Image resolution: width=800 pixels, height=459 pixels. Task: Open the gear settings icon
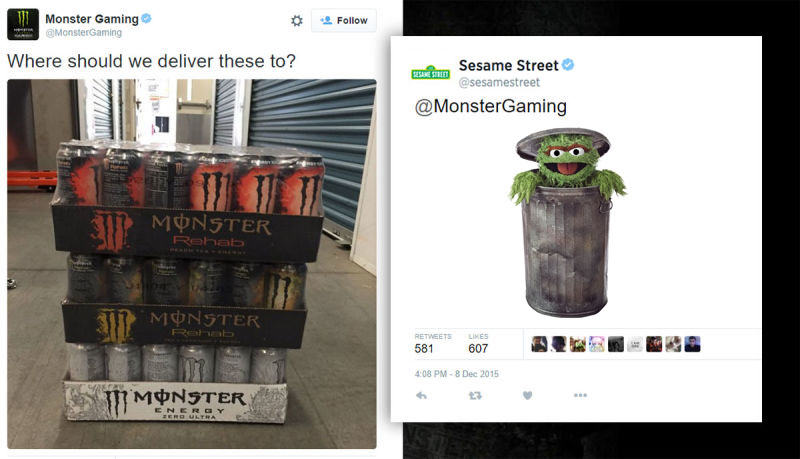[297, 20]
